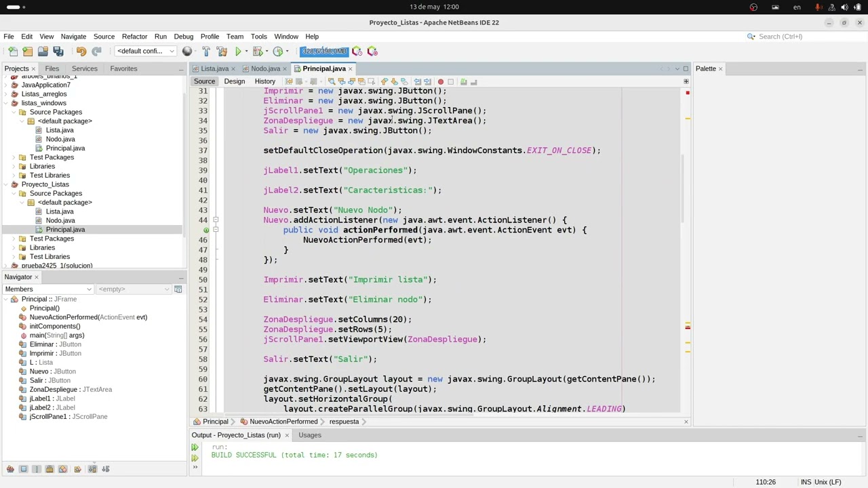
Task: Click the Clean and Build Project icon
Action: coord(222,52)
